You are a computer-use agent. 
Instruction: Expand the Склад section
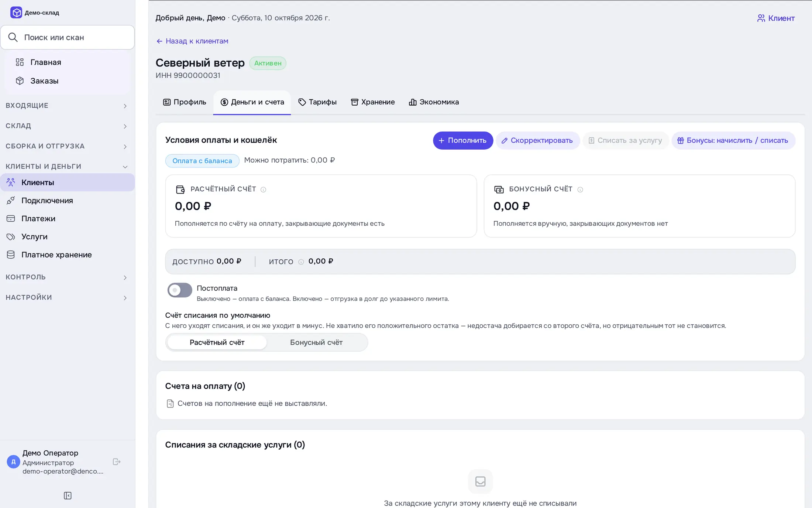(67, 126)
